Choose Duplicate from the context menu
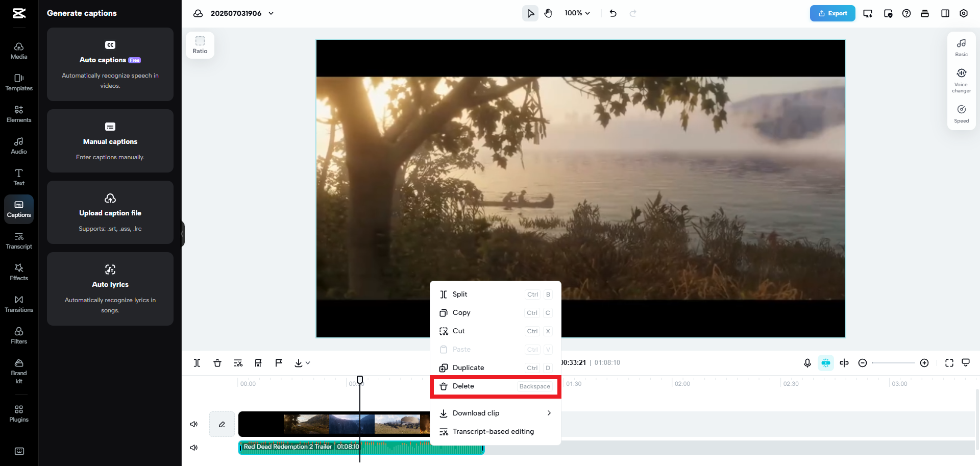Viewport: 980px width, 466px height. (468, 367)
